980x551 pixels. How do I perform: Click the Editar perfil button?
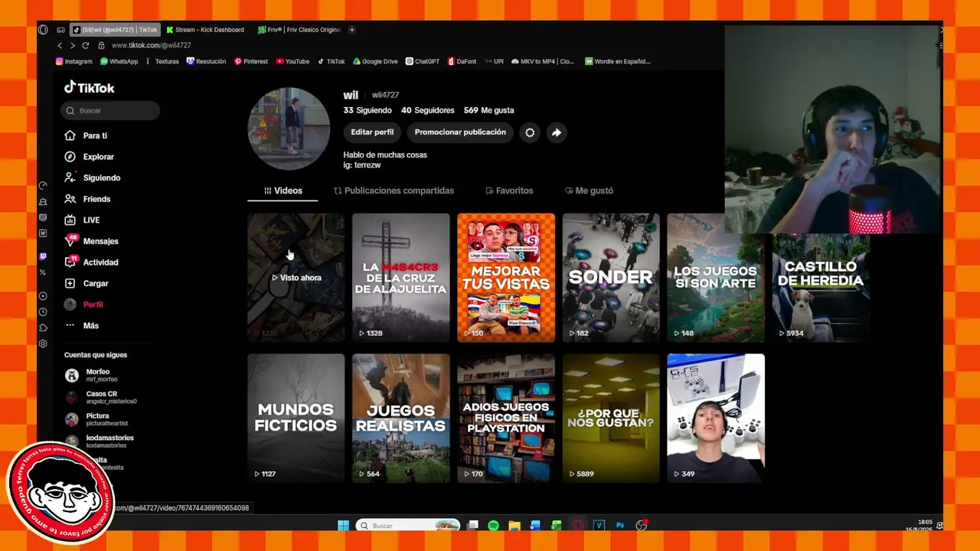[x=372, y=132]
